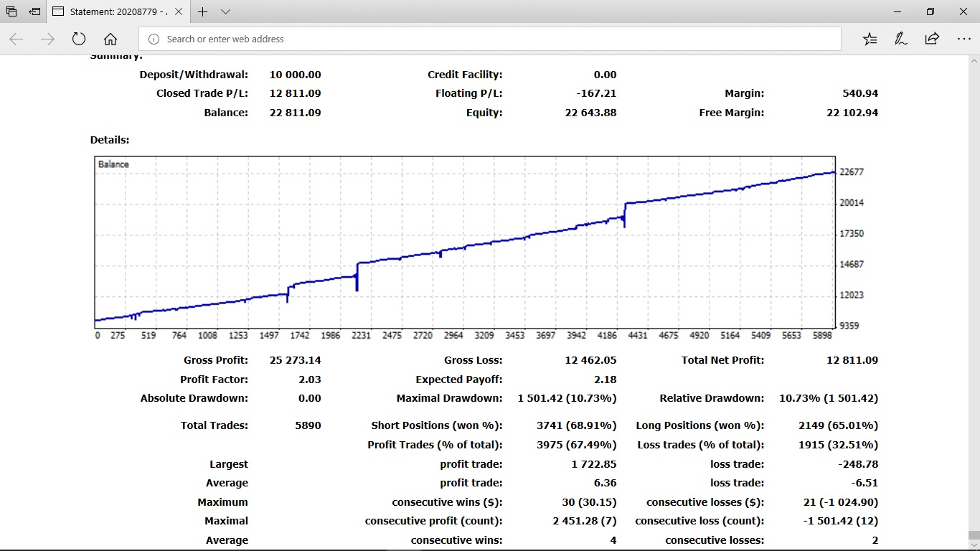Go to the Home page

[x=110, y=39]
